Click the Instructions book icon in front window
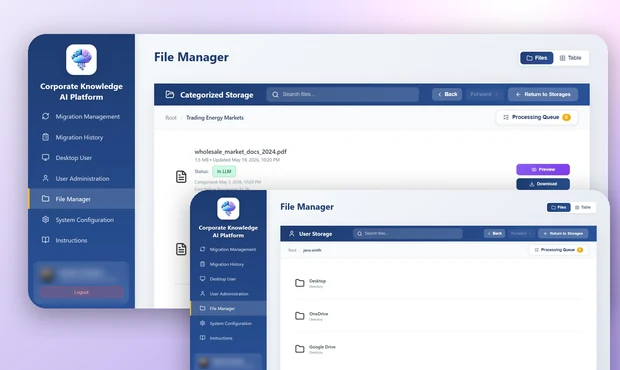 click(x=202, y=338)
